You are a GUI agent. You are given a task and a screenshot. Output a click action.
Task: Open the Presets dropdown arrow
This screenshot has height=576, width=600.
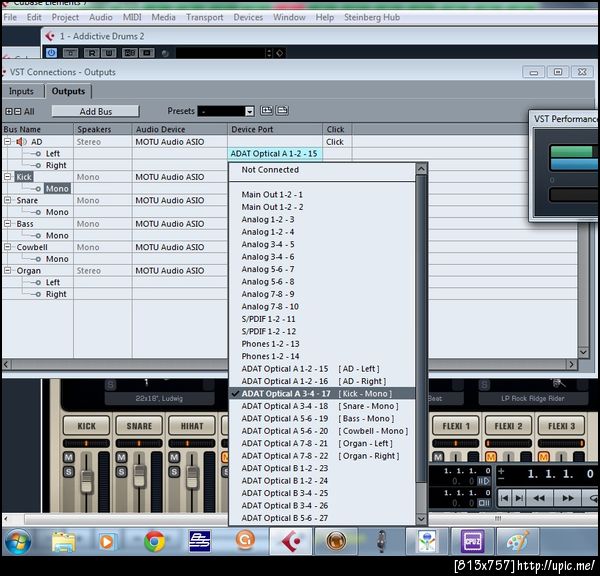(249, 111)
